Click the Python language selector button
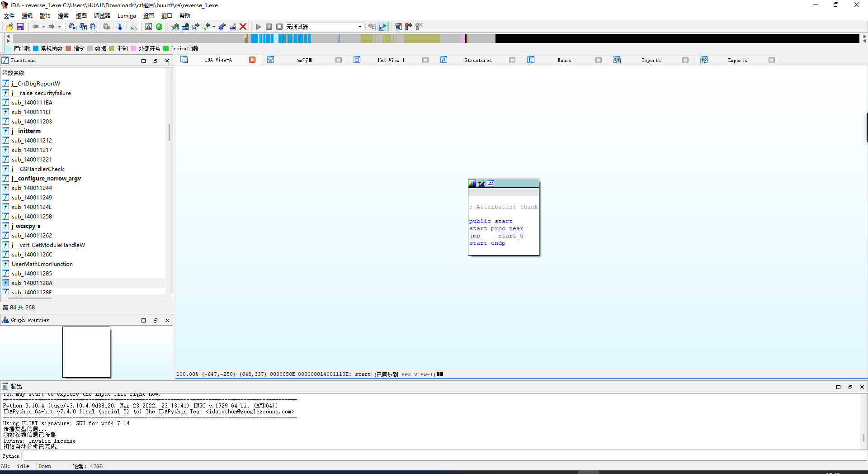 (x=11, y=456)
